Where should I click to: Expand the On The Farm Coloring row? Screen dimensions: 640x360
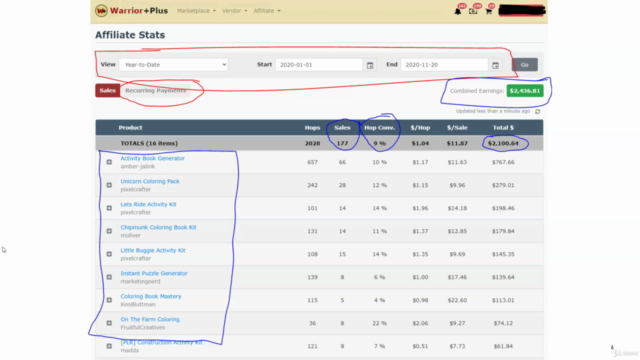109,323
